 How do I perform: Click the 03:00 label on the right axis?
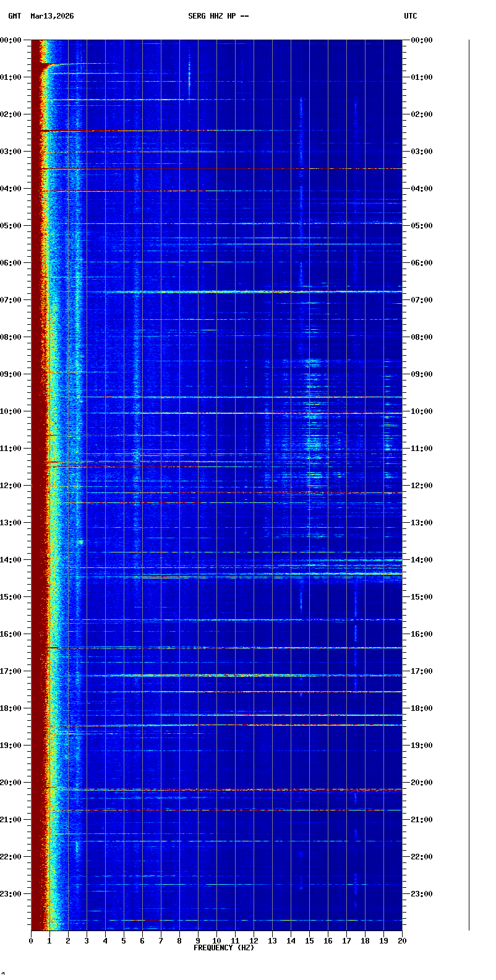click(x=422, y=152)
